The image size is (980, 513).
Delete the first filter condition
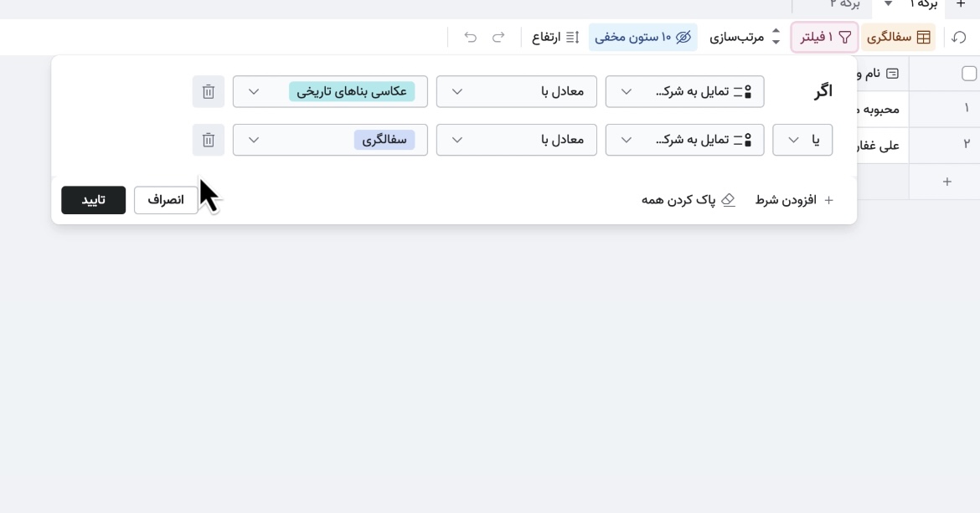click(x=209, y=91)
